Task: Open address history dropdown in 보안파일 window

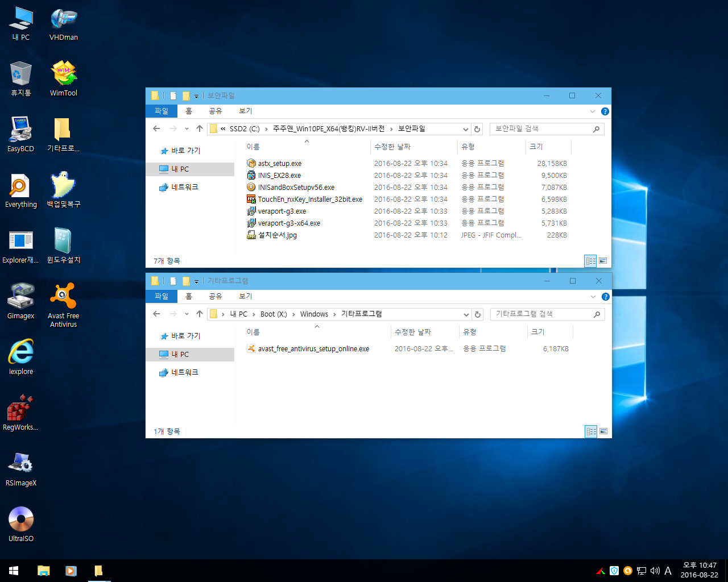Action: pyautogui.click(x=465, y=129)
